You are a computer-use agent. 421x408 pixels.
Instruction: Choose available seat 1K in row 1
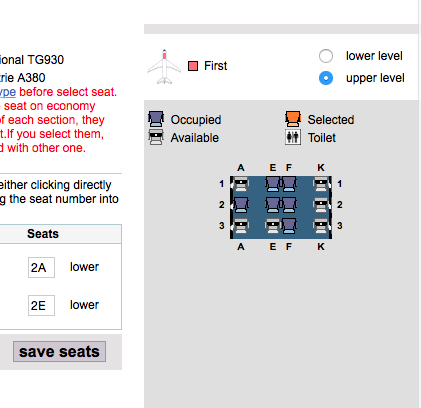[321, 184]
